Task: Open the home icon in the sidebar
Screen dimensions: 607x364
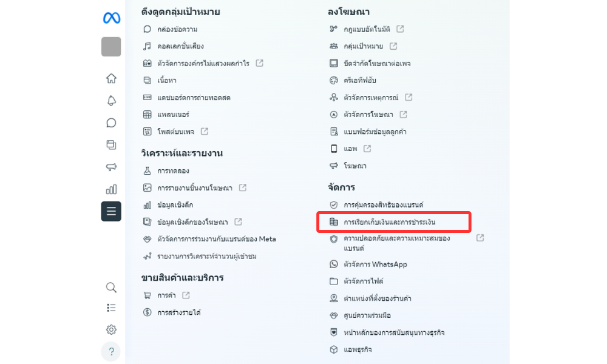Action: 111,78
